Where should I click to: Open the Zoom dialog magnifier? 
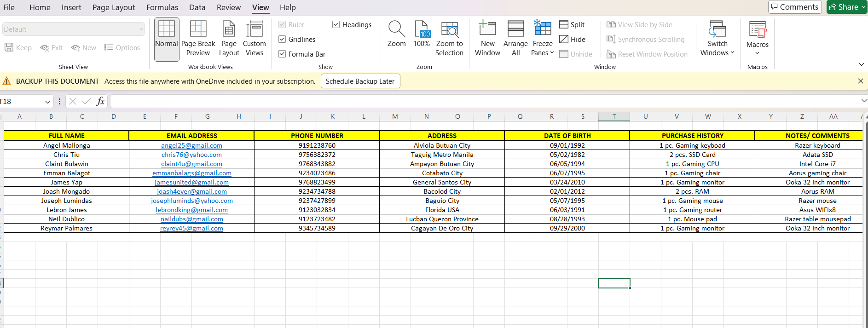coord(397,35)
